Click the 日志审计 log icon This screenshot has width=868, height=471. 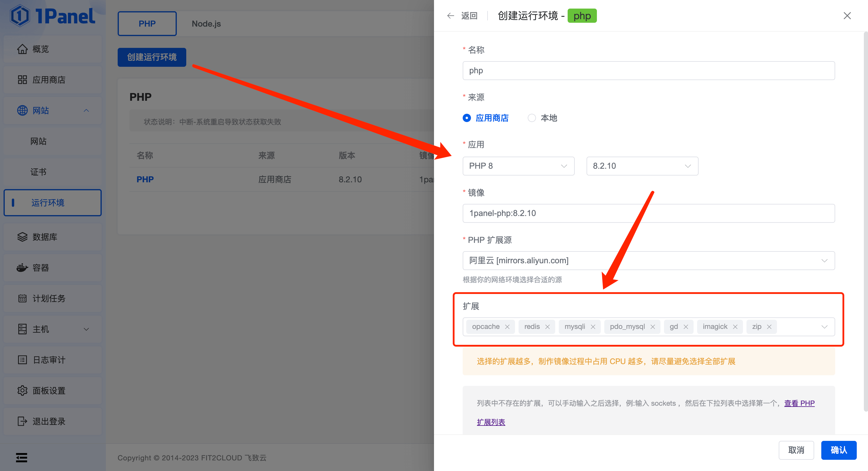(x=22, y=360)
